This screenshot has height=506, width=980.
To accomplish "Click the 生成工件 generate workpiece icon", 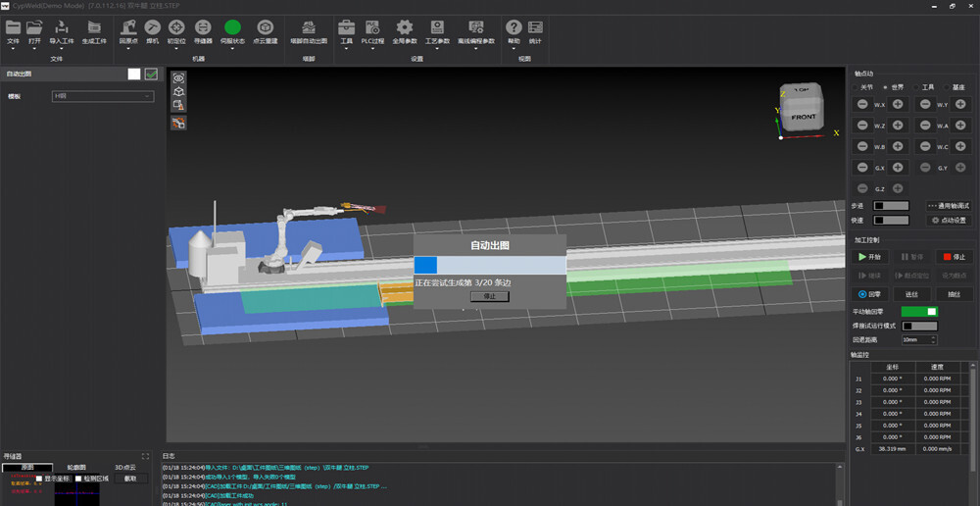I will [93, 27].
